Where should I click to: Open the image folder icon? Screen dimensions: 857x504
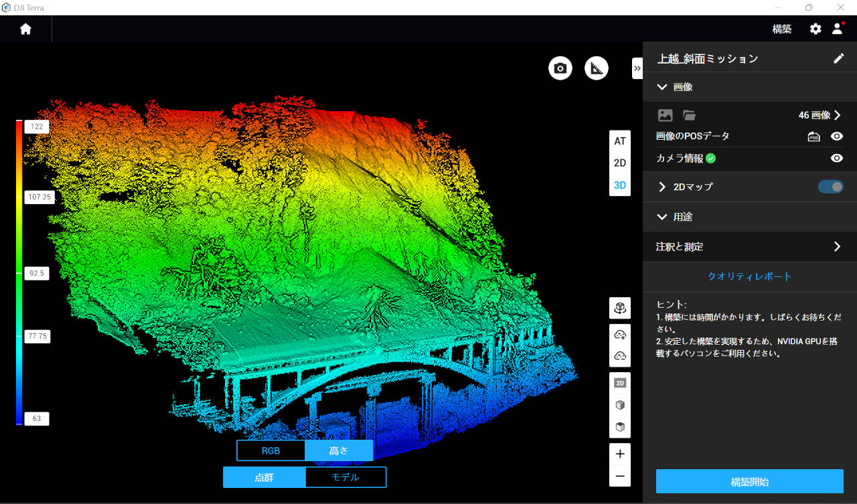[x=689, y=115]
